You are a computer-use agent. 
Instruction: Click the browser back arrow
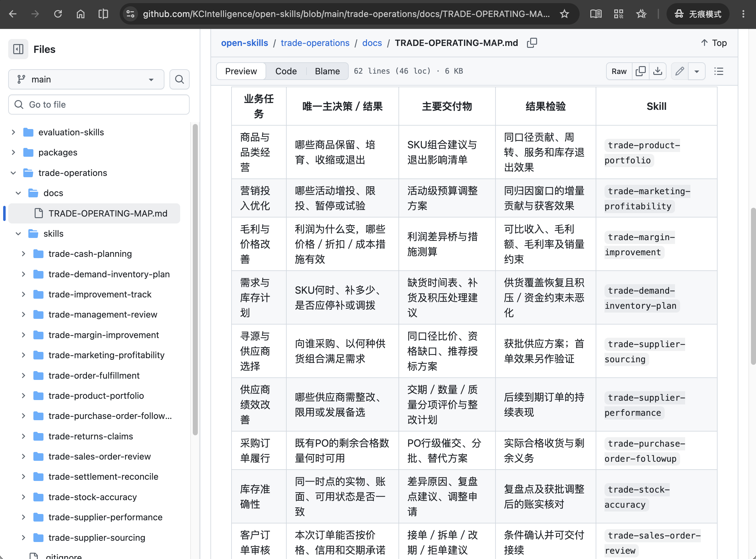tap(13, 14)
